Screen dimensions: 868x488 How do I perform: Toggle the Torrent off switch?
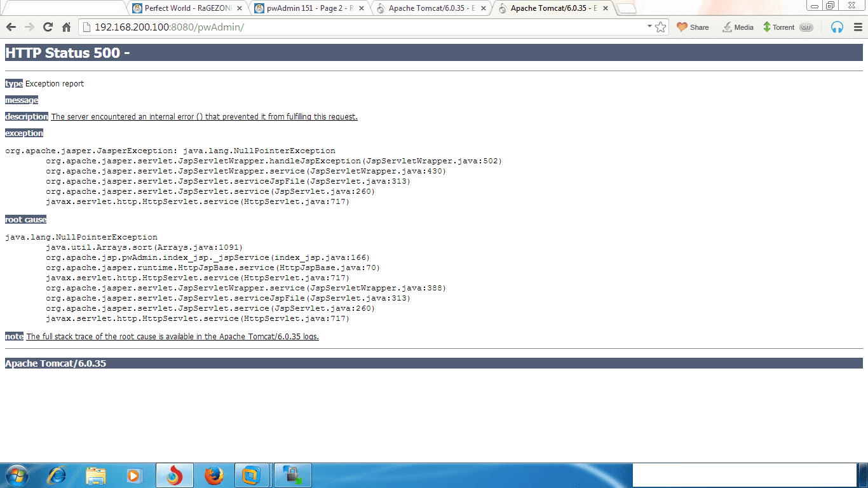806,27
